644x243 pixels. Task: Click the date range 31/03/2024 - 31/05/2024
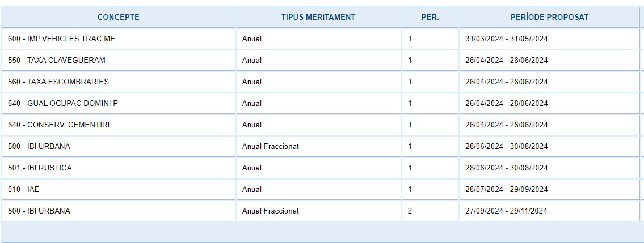[506, 39]
